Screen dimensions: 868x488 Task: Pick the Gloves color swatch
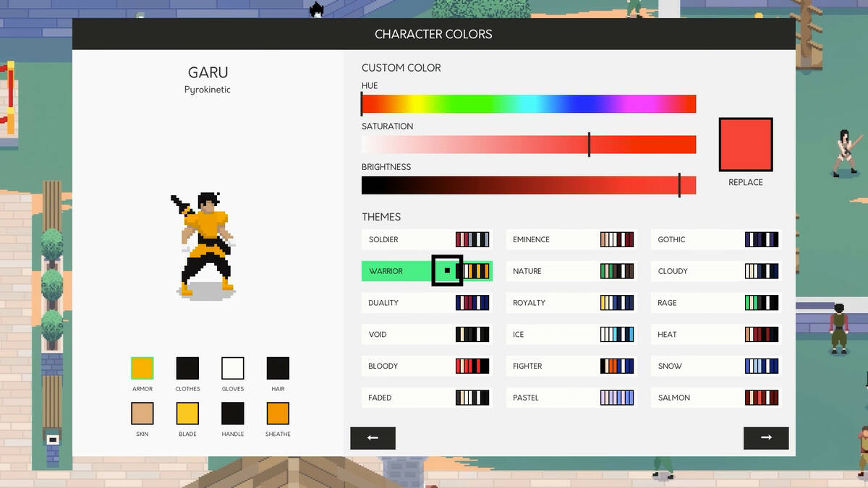(x=233, y=368)
